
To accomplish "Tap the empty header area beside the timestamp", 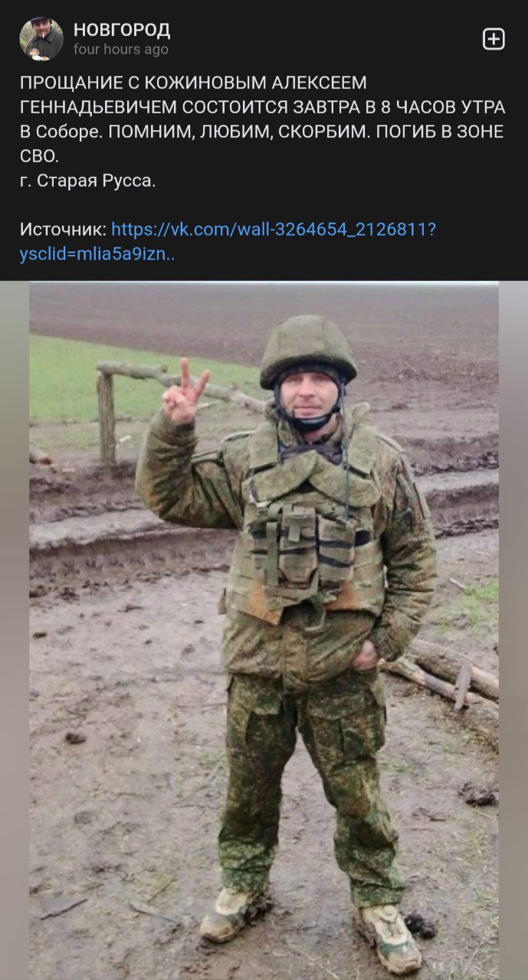I will click(322, 39).
